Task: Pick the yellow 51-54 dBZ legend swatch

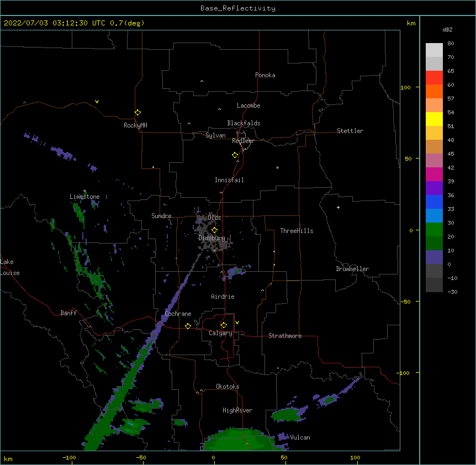Action: [x=434, y=119]
